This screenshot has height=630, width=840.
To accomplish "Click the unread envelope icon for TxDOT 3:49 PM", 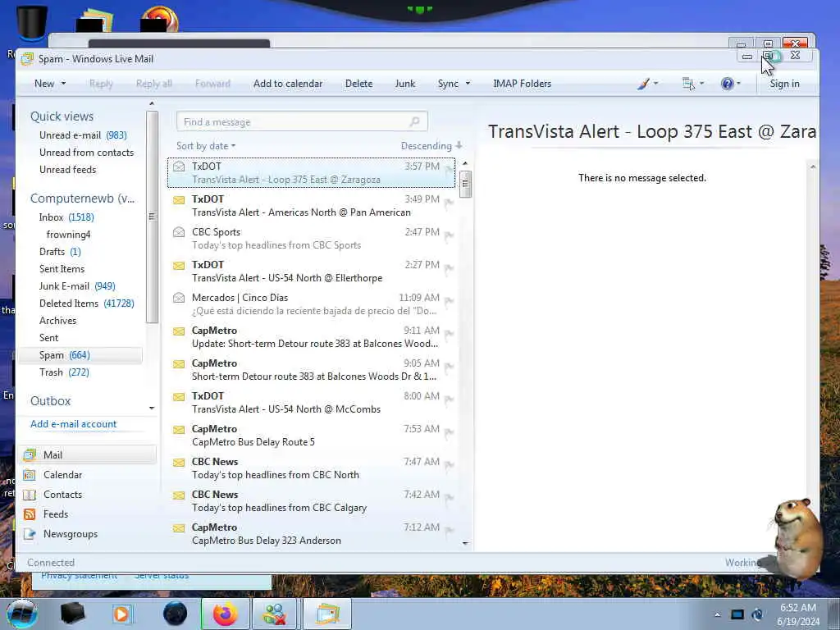I will [x=179, y=200].
